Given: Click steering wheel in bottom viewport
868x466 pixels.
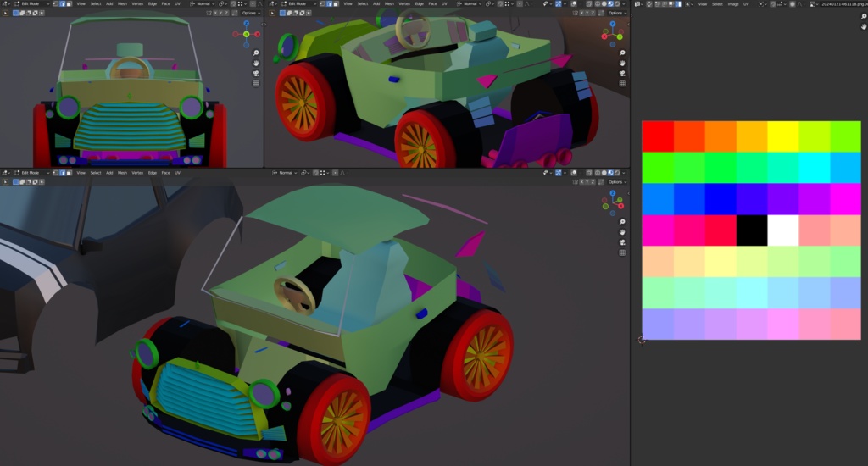Looking at the screenshot, I should [293, 295].
